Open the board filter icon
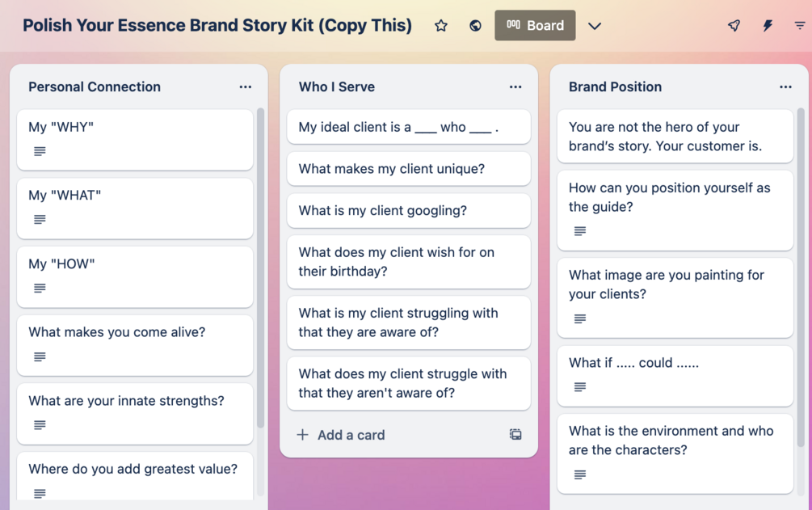The image size is (812, 510). pos(800,26)
